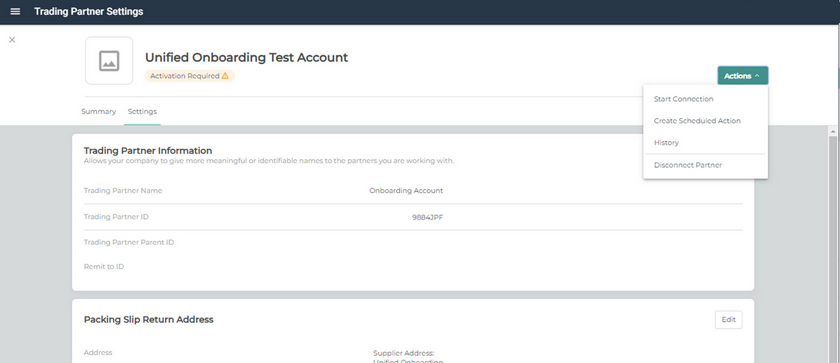Switch to the Summary tab
Image resolution: width=840 pixels, height=363 pixels.
[99, 111]
